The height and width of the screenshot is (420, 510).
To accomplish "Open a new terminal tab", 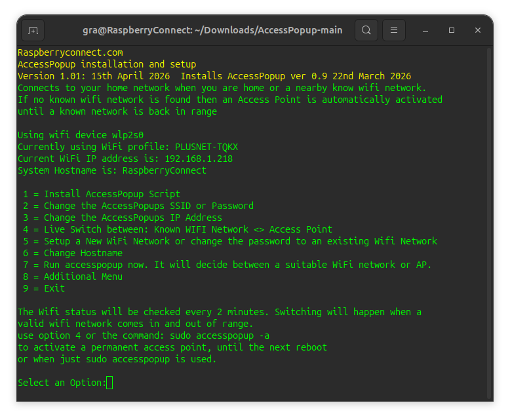I will pos(33,30).
